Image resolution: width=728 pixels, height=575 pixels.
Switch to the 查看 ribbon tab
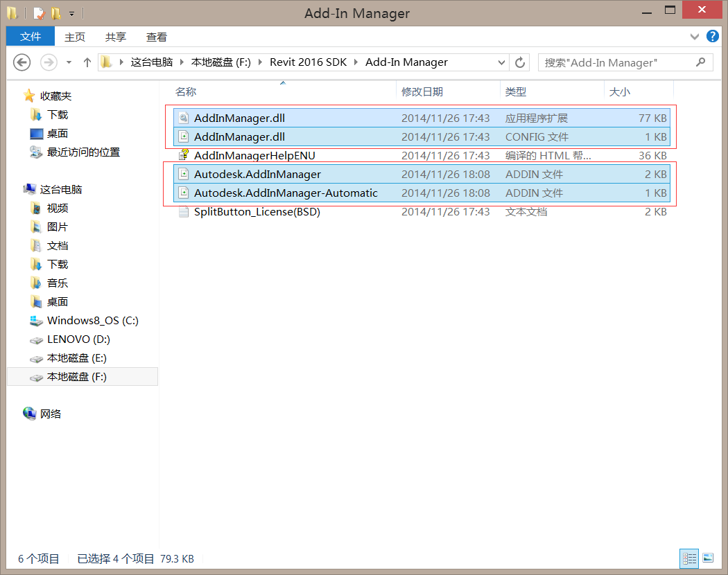click(157, 37)
